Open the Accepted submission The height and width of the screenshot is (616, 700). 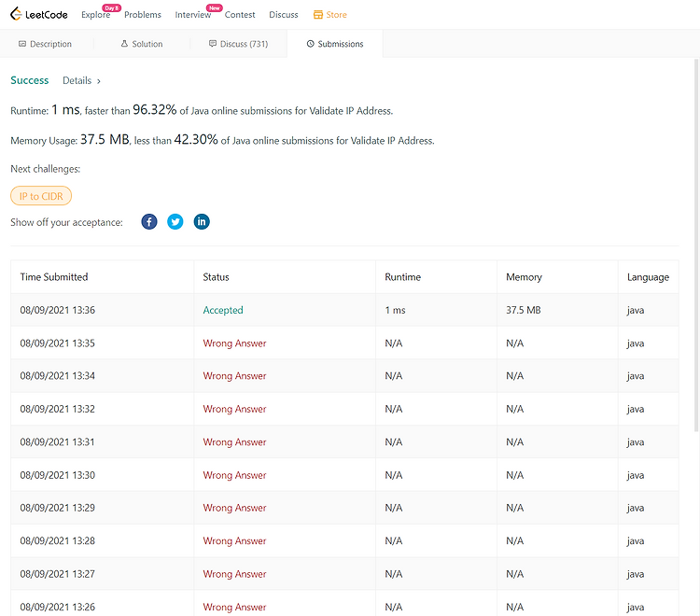[223, 310]
